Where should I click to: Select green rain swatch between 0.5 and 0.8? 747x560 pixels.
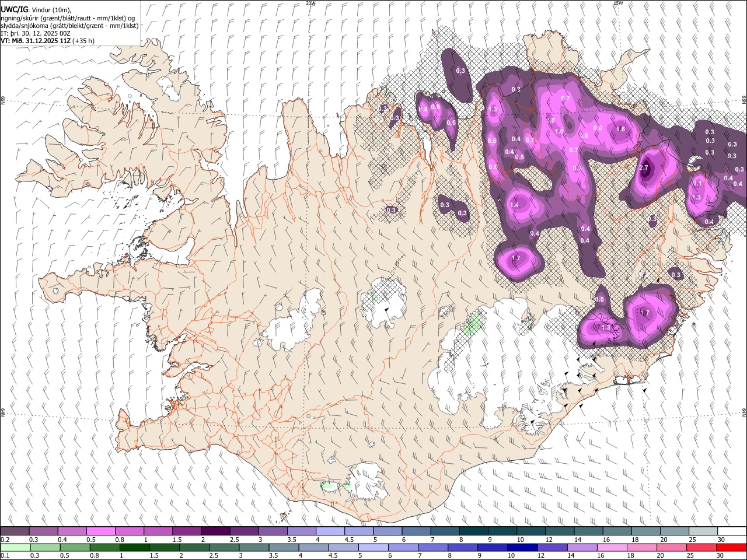[x=75, y=547]
